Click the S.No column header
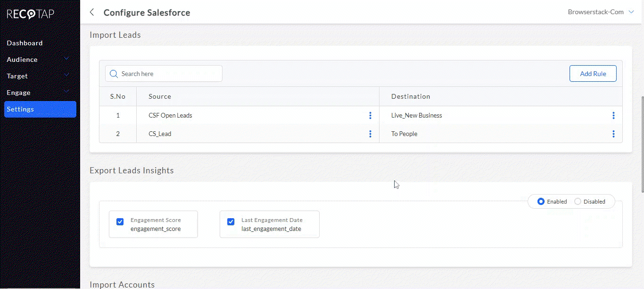The image size is (644, 289). pos(118,96)
